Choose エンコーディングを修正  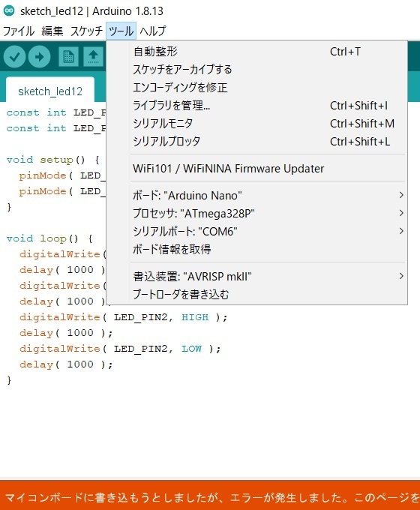[x=257, y=88]
